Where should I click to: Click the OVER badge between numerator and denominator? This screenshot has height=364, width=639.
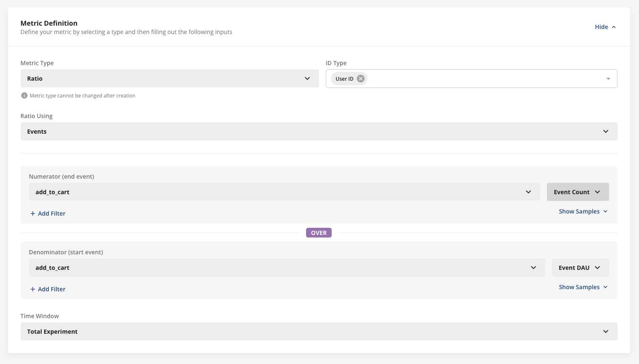coord(319,232)
